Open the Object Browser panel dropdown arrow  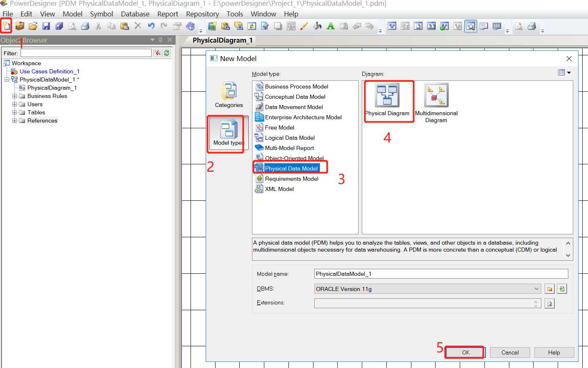(152, 40)
